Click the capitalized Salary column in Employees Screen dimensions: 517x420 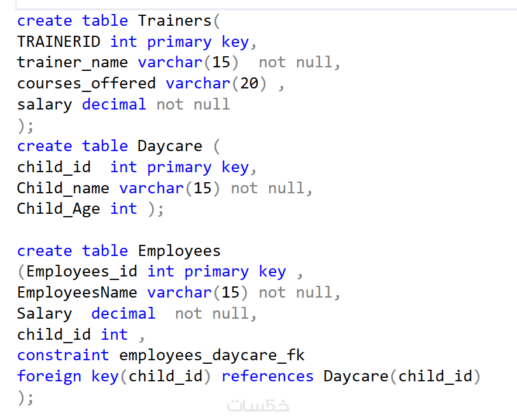44,314
